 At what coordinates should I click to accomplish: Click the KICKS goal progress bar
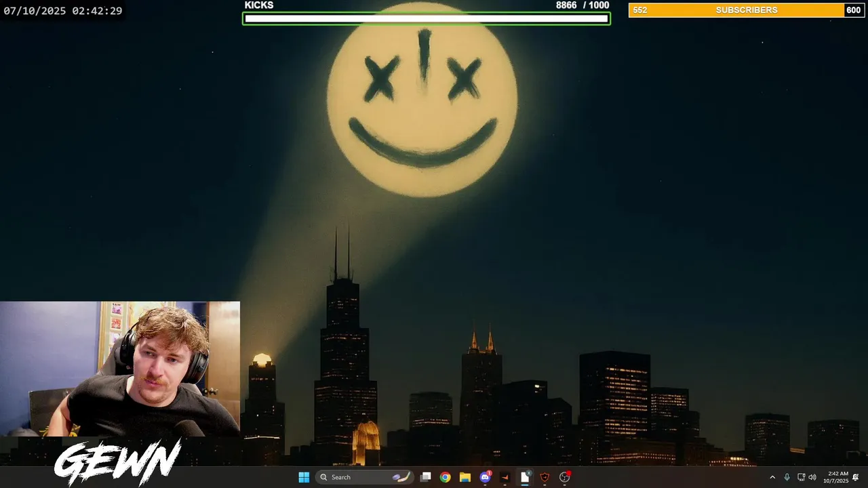click(427, 18)
